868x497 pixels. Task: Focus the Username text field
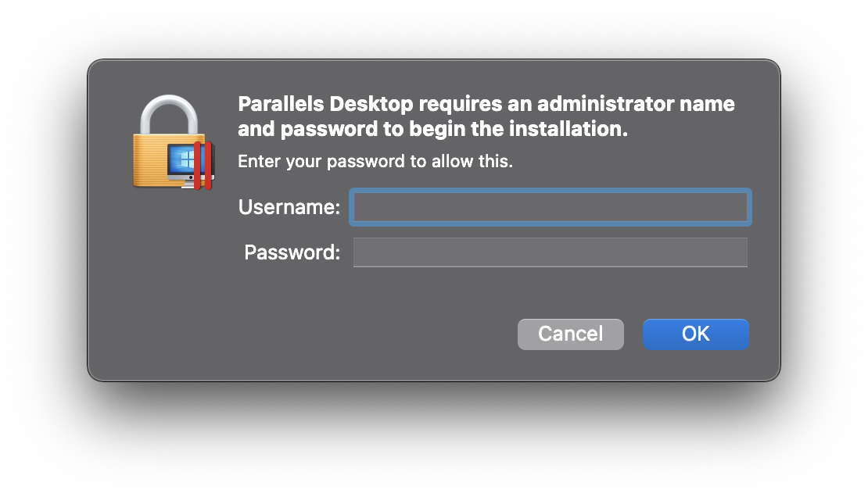[x=551, y=208]
